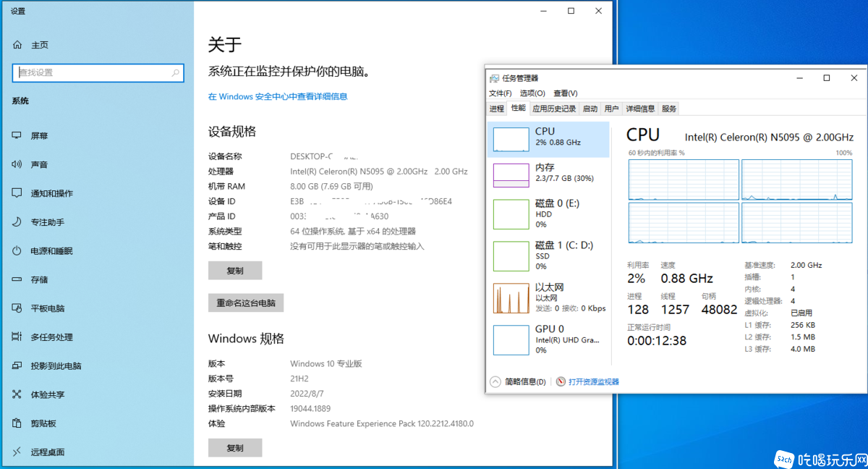The width and height of the screenshot is (868, 469).
Task: Open Sound (声音) settings icon
Action: [17, 164]
